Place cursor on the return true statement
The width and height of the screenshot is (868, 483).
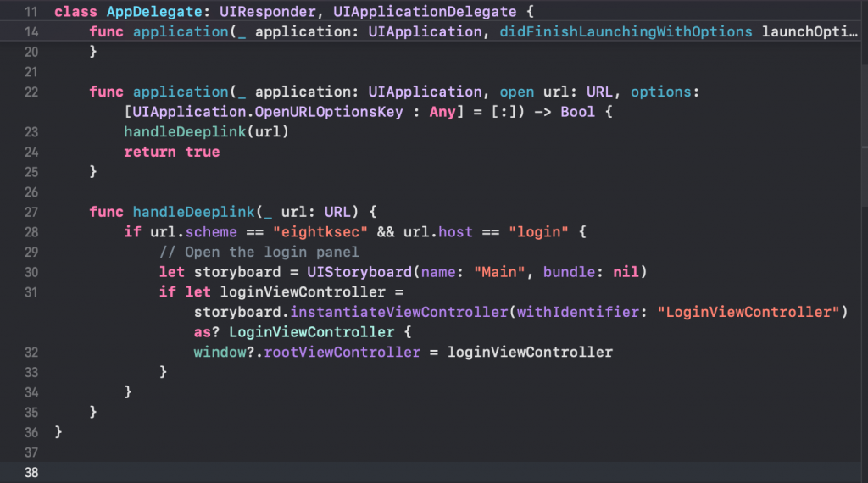pyautogui.click(x=171, y=153)
